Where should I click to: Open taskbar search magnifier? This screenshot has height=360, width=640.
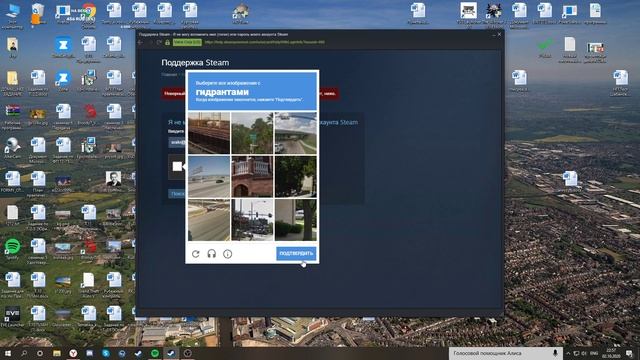(x=24, y=353)
